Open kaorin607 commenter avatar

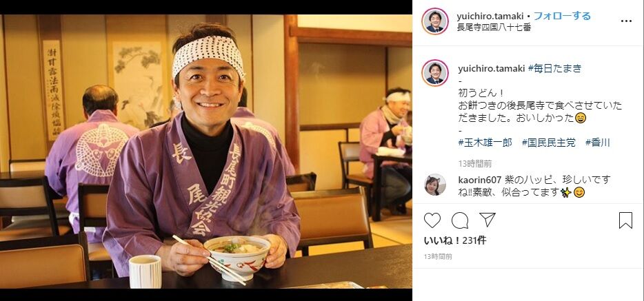coord(435,185)
